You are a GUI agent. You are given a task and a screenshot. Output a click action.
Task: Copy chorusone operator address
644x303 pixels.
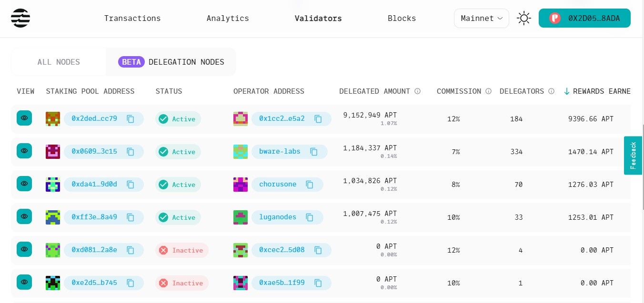click(310, 185)
